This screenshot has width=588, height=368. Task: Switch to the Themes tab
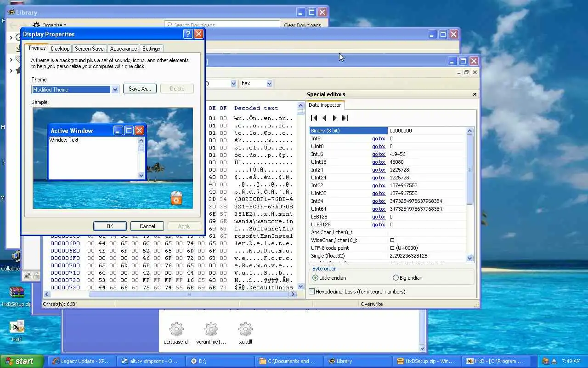pos(37,48)
